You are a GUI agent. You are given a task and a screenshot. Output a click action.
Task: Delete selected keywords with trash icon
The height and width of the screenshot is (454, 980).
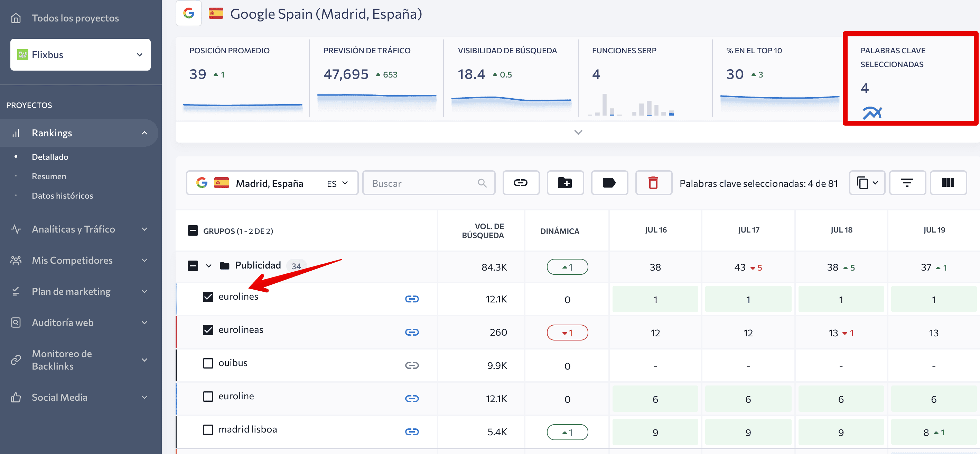pyautogui.click(x=653, y=183)
